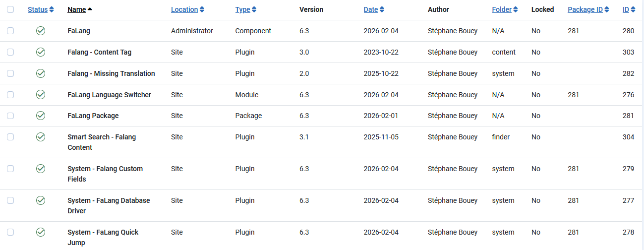644x250 pixels.
Task: Toggle the FaLang Package status icon
Action: click(41, 116)
